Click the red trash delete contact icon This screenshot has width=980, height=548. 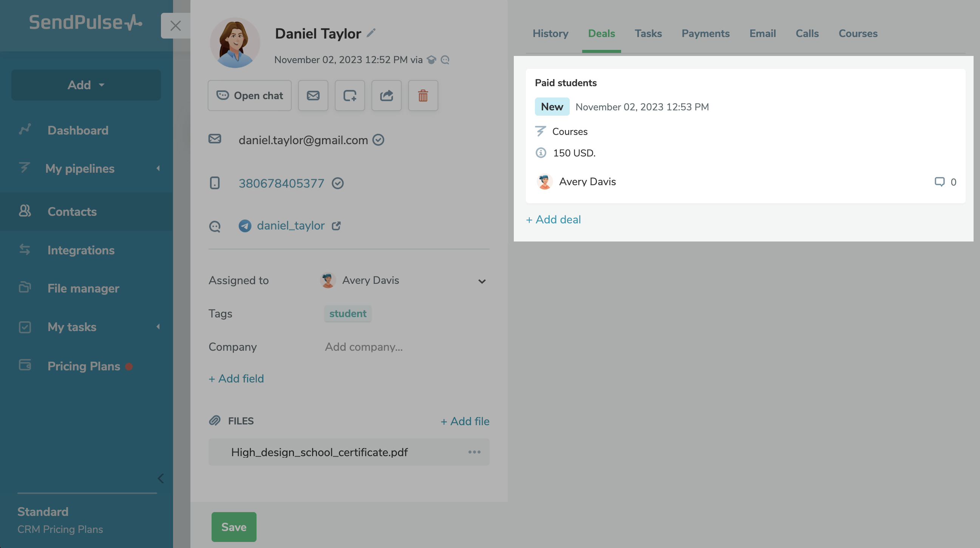tap(423, 96)
